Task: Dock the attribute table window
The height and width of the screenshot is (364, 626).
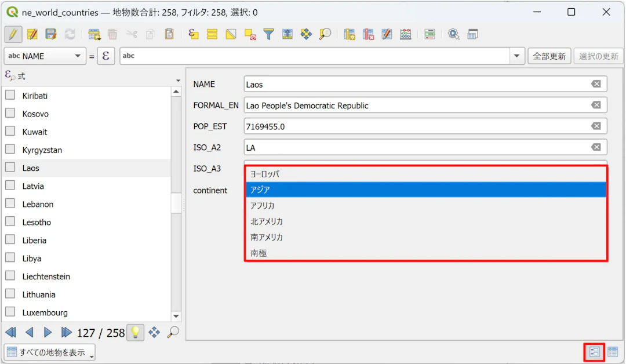Action: point(473,34)
